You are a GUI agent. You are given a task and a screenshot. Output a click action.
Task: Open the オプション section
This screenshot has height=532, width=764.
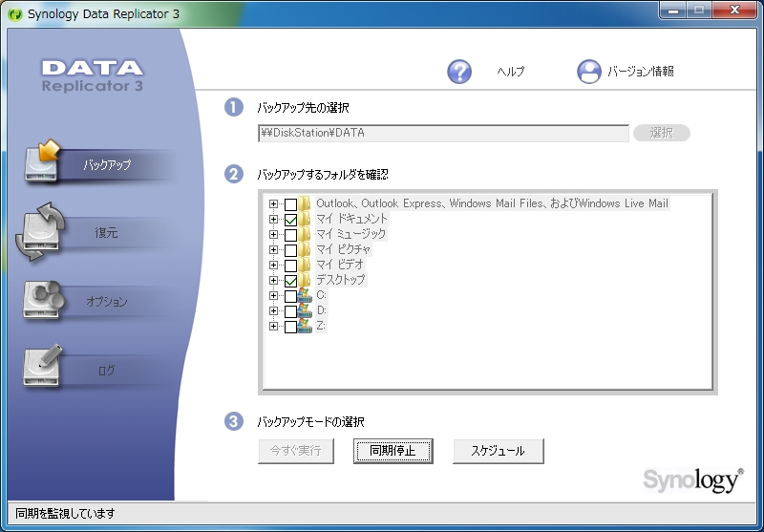(107, 302)
